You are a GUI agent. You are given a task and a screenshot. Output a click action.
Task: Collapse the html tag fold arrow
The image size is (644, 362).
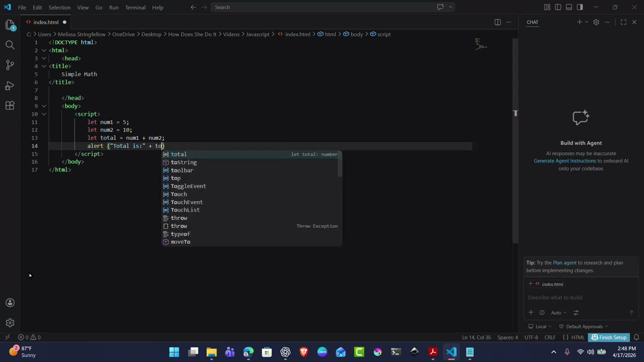pos(44,50)
